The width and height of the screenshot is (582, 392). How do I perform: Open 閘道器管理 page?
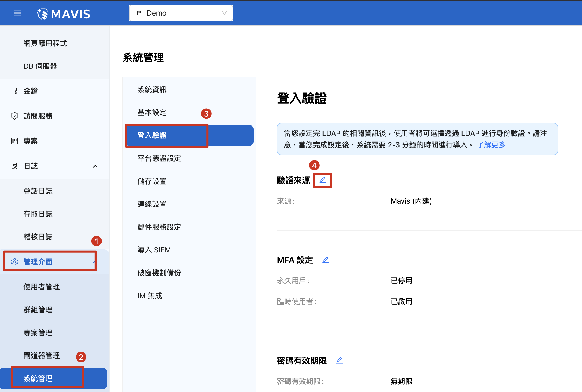[42, 356]
